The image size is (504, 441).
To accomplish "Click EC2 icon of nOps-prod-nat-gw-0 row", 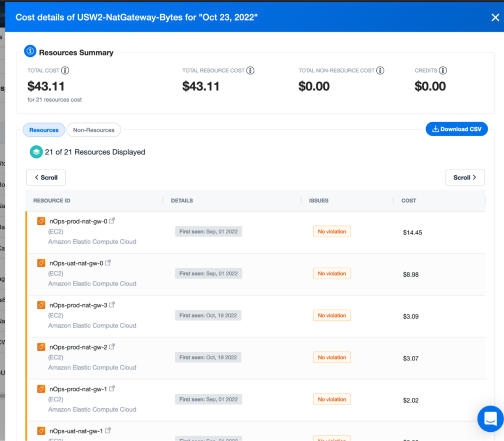I will tap(41, 221).
